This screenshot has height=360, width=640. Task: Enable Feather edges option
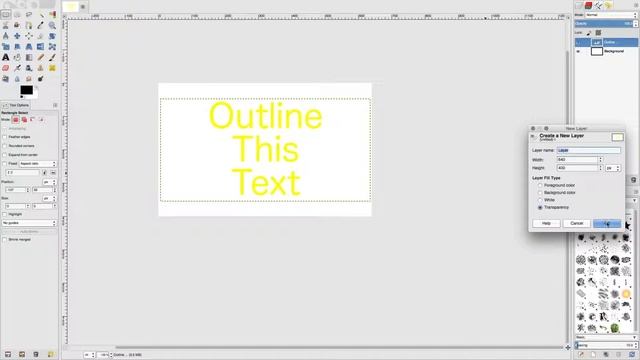click(4, 137)
